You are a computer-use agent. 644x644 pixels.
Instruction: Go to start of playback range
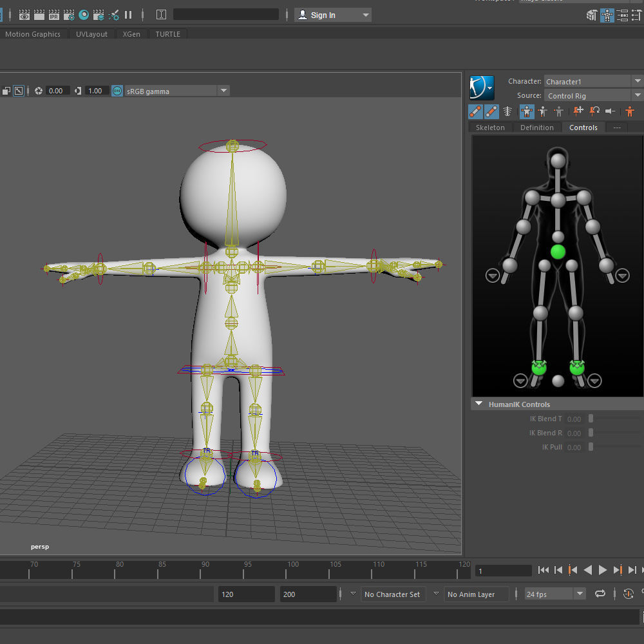click(x=543, y=570)
